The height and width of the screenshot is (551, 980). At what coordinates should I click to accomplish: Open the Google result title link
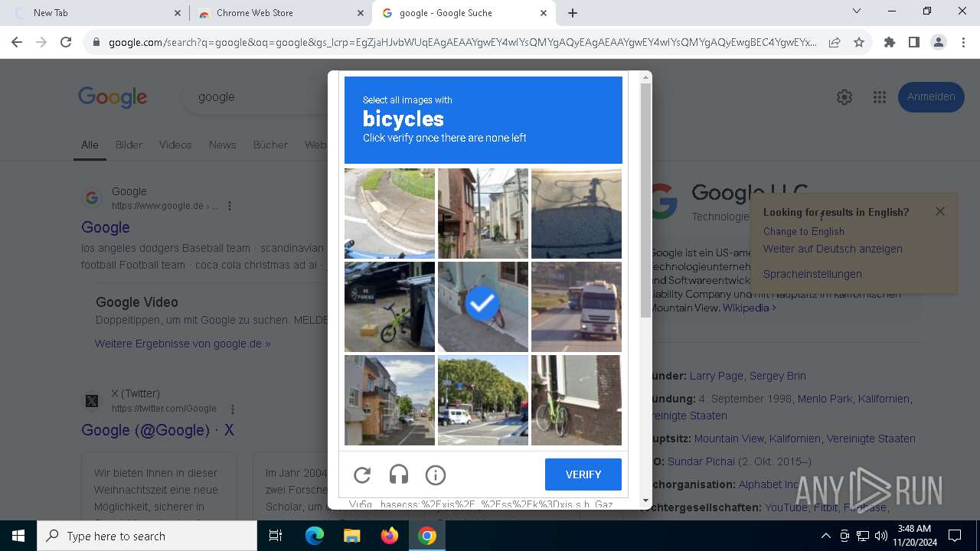tap(106, 227)
